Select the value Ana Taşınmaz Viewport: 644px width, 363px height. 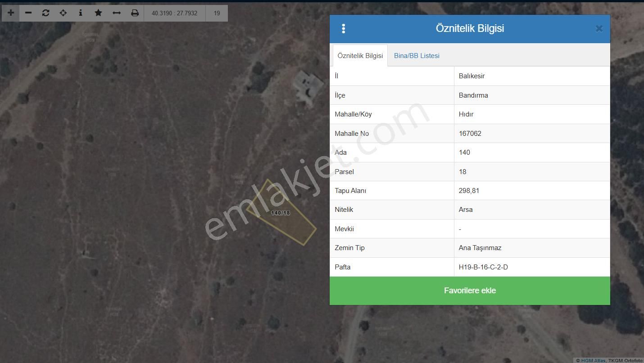[480, 248]
